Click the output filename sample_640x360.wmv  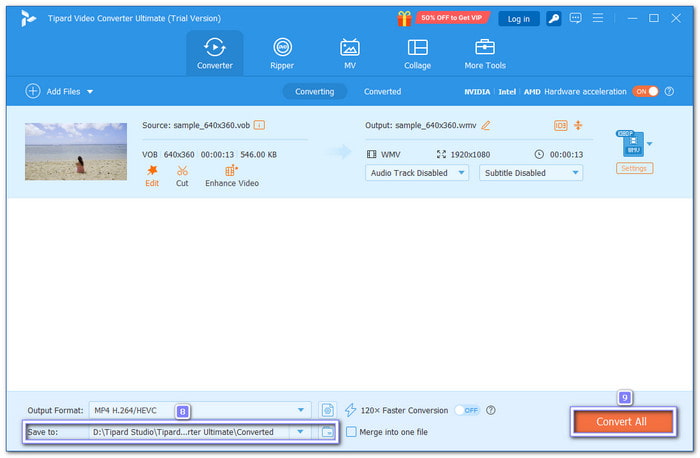click(x=435, y=125)
